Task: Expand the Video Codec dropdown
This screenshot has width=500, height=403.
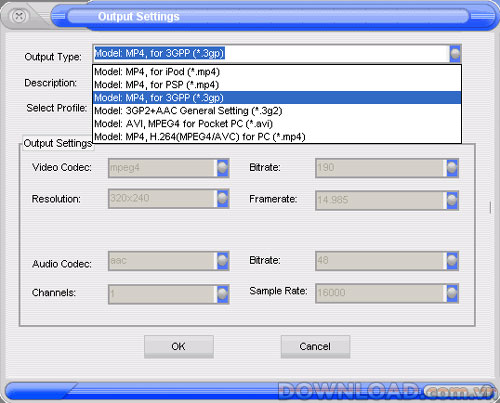Action: click(x=223, y=168)
